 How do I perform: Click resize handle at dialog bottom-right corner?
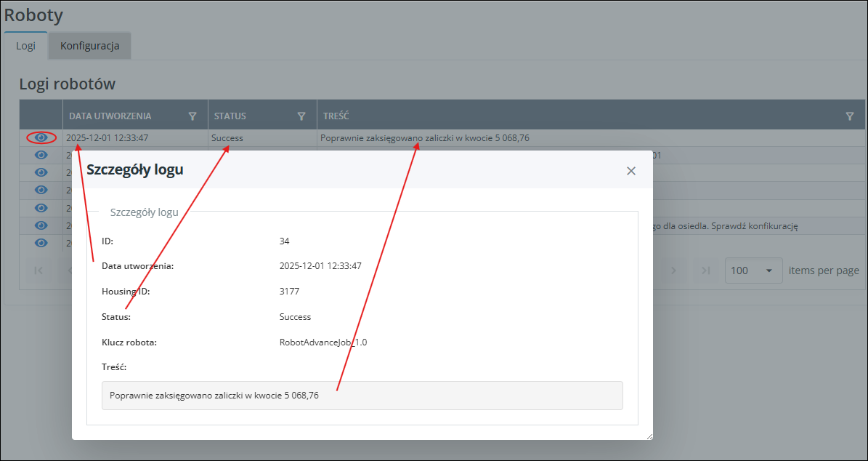tap(649, 436)
